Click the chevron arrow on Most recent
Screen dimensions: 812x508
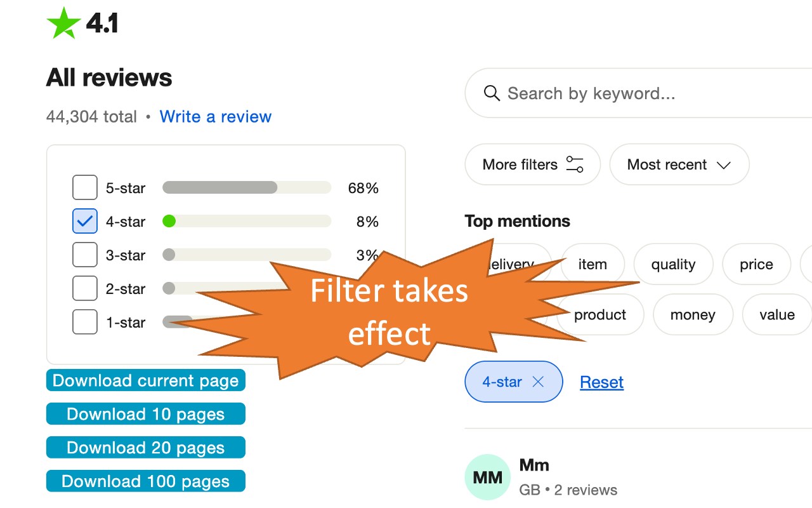coord(724,164)
